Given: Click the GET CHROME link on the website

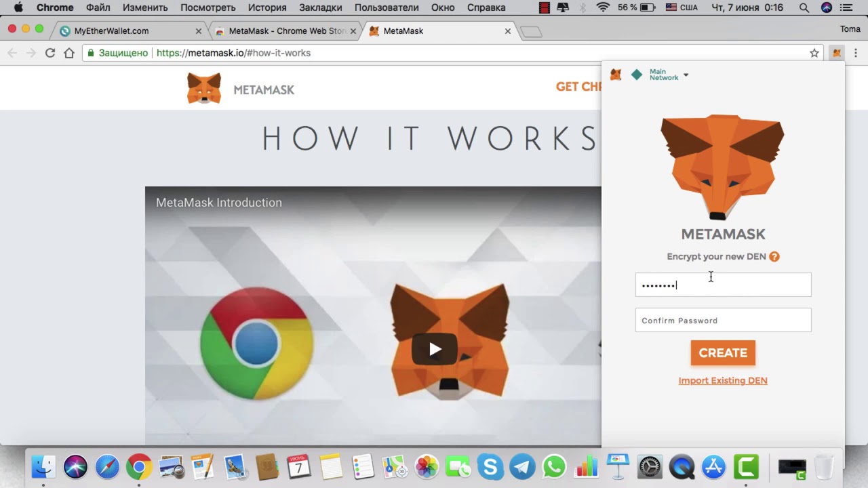Looking at the screenshot, I should click(578, 87).
